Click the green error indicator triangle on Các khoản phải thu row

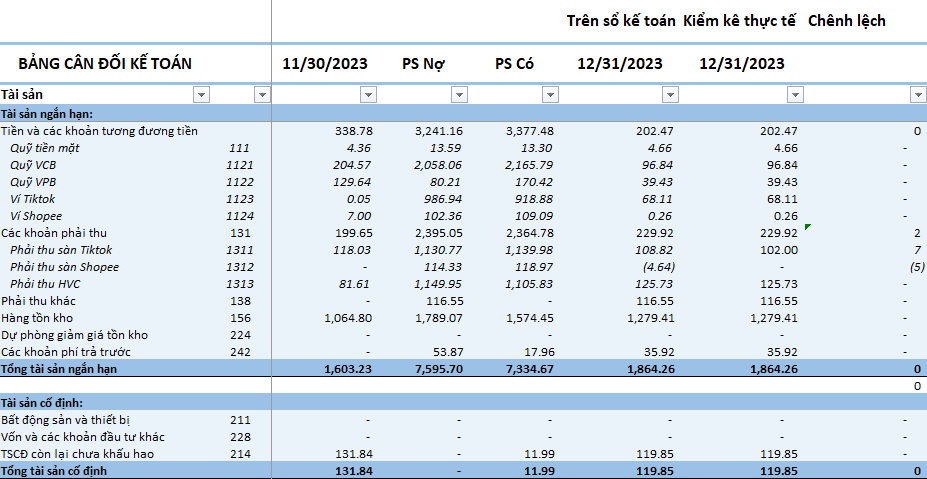[x=807, y=228]
